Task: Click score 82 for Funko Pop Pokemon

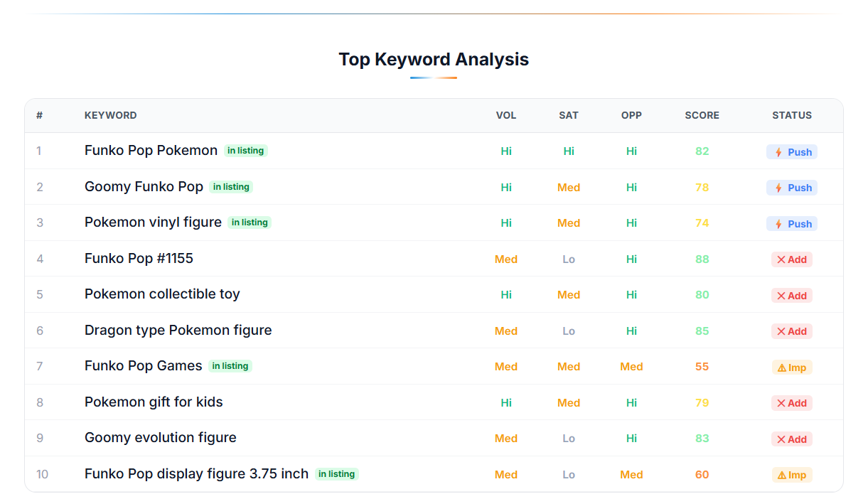Action: pyautogui.click(x=702, y=151)
